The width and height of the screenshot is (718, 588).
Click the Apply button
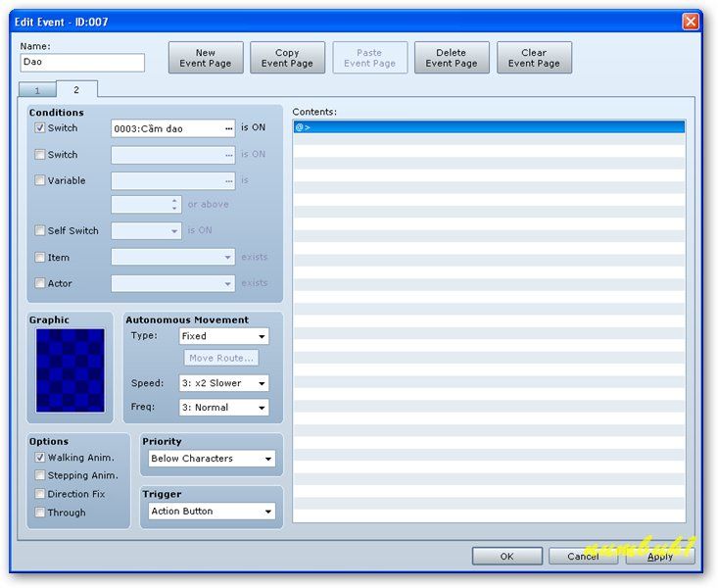click(660, 557)
